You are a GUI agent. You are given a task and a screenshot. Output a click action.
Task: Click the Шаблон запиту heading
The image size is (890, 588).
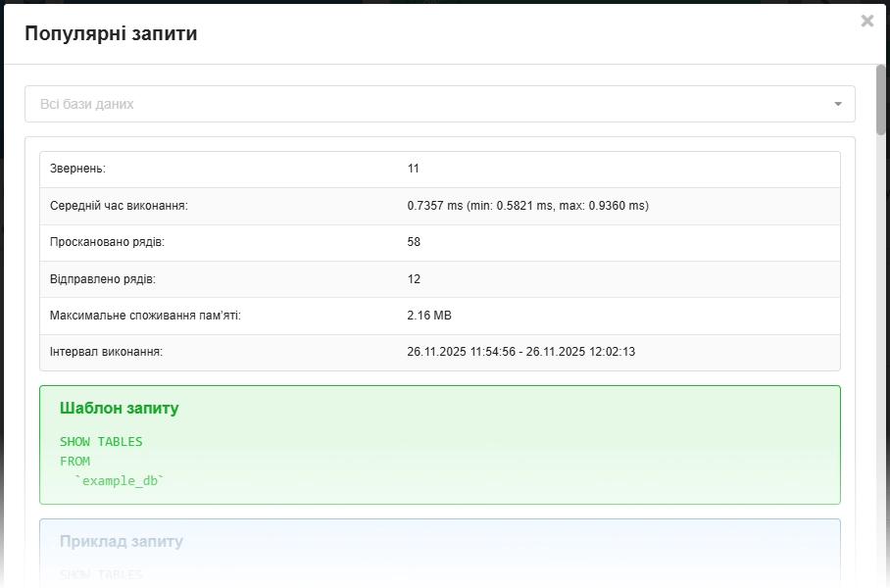(120, 408)
